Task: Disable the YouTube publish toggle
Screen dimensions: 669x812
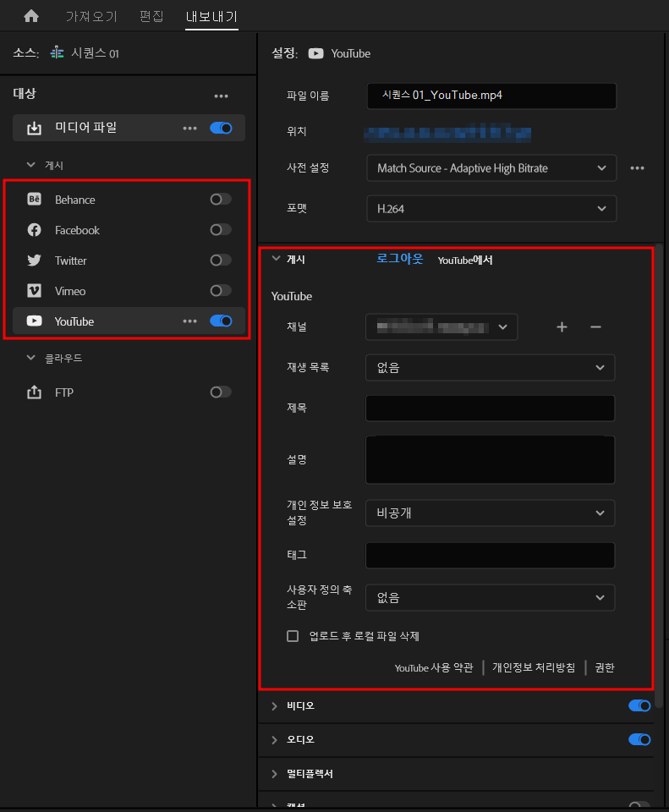Action: click(221, 321)
